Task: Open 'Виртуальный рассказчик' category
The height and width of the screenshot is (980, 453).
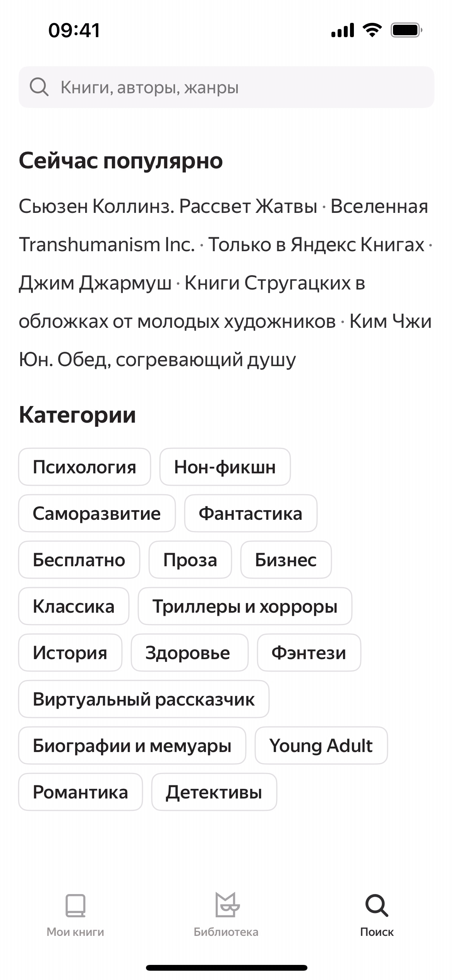Action: (144, 699)
